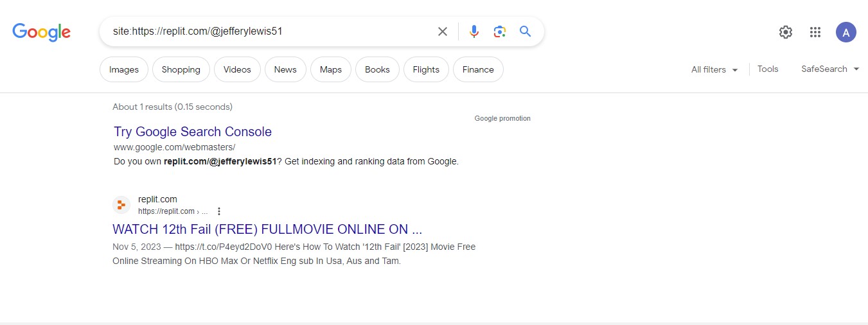Open the Google account avatar
Viewport: 868px width, 325px height.
[846, 32]
